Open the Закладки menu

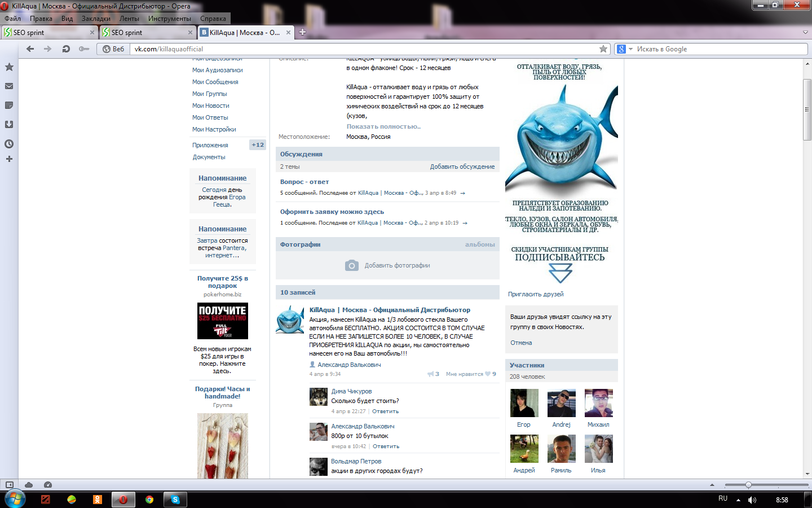coord(96,19)
